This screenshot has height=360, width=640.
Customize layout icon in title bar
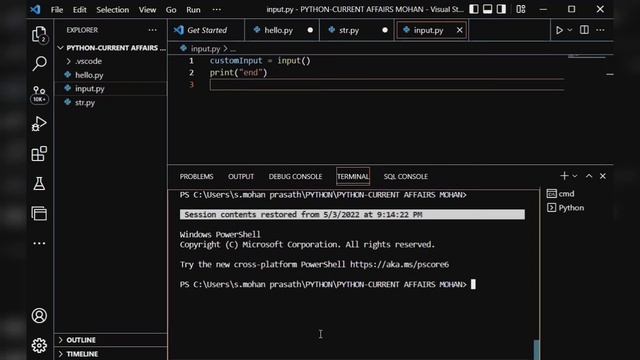(x=521, y=9)
